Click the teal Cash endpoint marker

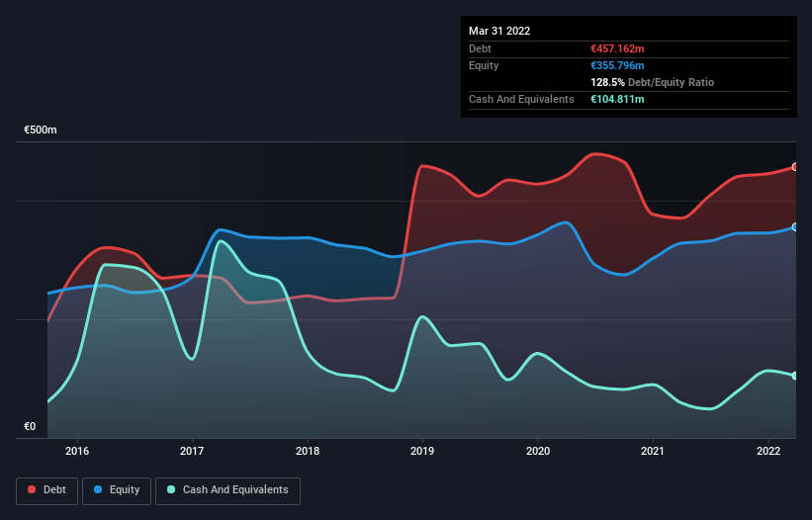click(795, 376)
